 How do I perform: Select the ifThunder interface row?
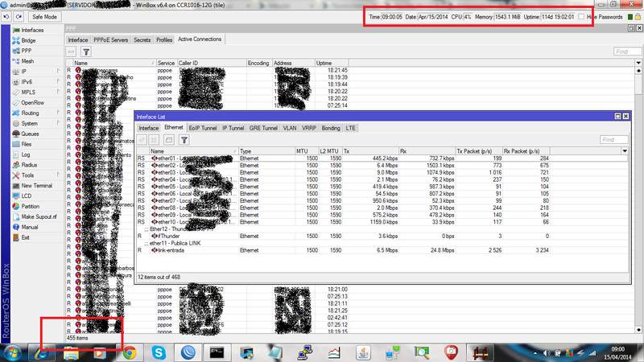click(382, 236)
